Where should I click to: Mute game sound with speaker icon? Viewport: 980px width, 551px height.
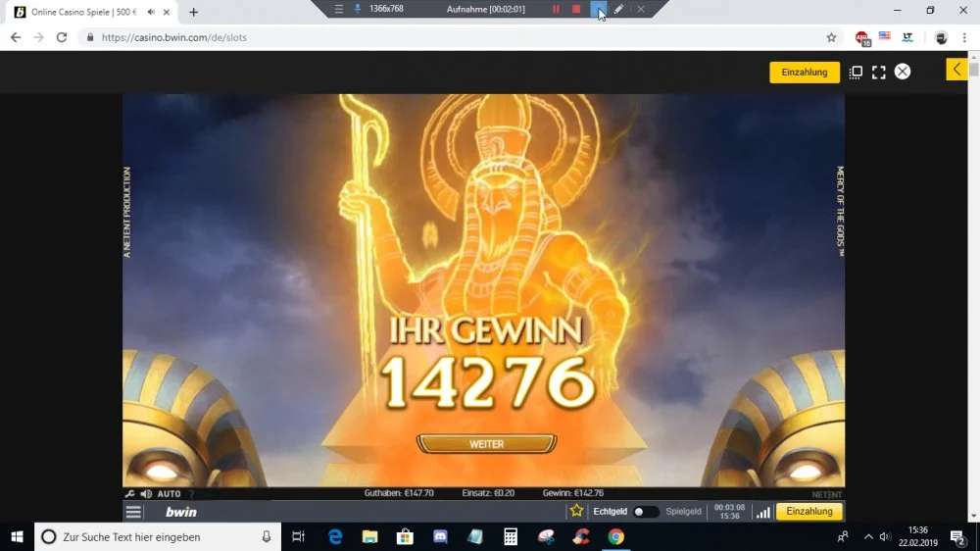pos(146,493)
